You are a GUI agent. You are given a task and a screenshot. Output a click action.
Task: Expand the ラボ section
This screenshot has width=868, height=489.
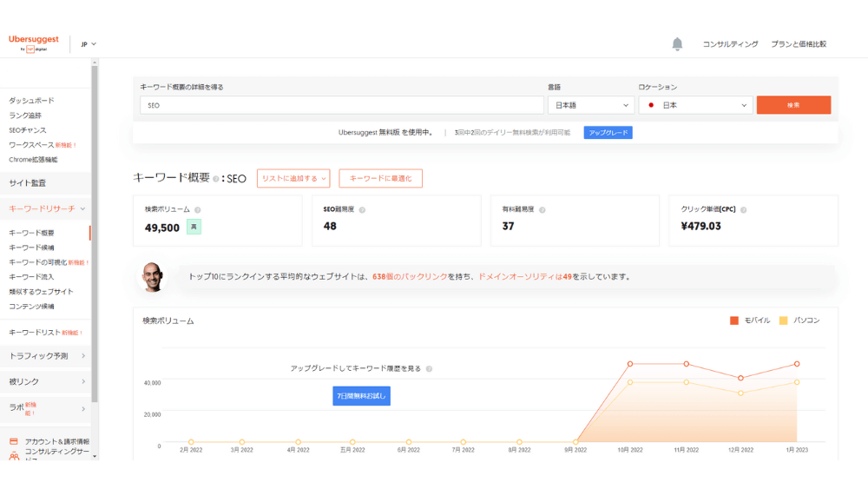46,409
